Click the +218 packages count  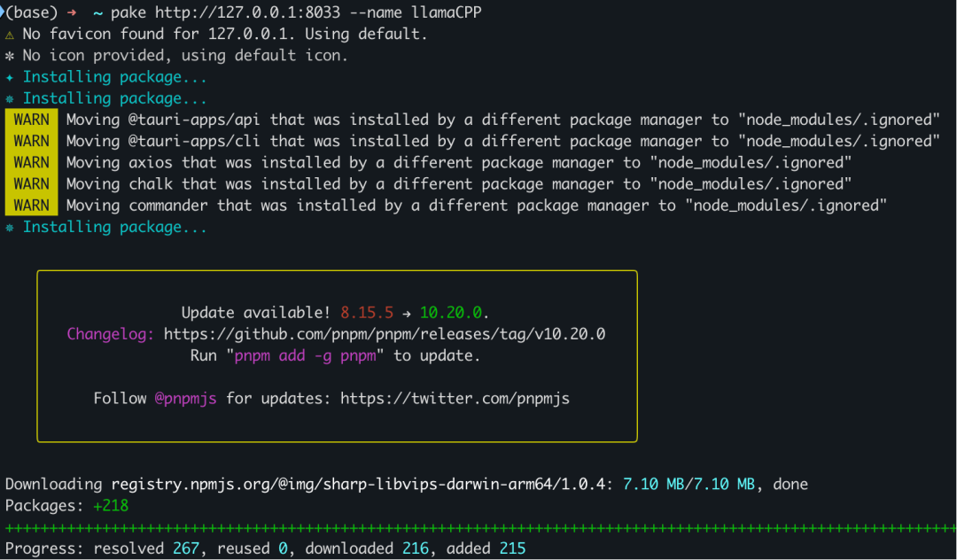coord(111,506)
